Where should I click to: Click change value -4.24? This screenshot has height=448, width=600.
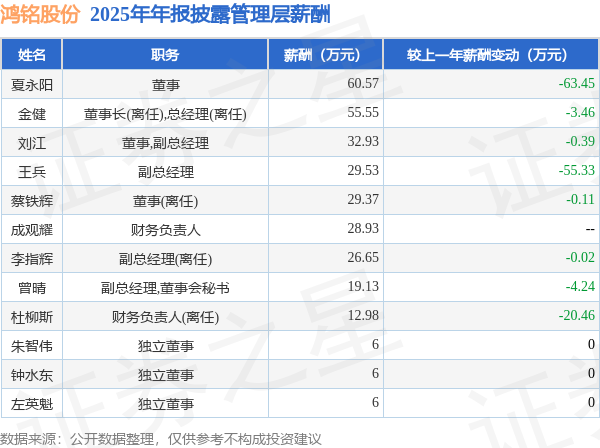[x=580, y=286]
